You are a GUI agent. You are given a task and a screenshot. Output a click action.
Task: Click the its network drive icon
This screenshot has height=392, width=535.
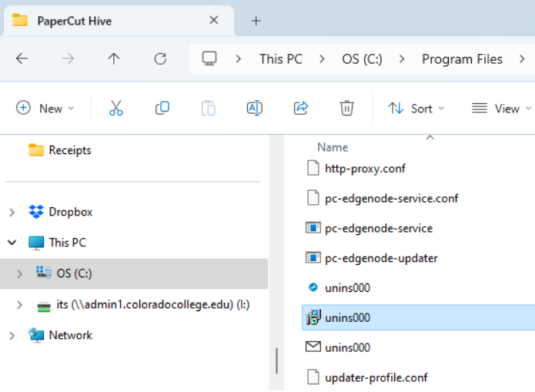44,305
